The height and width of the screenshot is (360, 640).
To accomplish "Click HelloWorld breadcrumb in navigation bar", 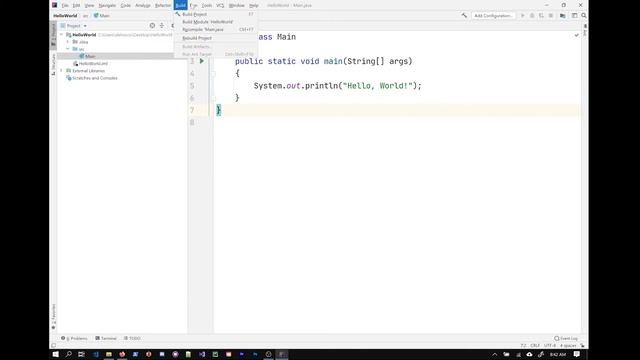I will [x=65, y=16].
